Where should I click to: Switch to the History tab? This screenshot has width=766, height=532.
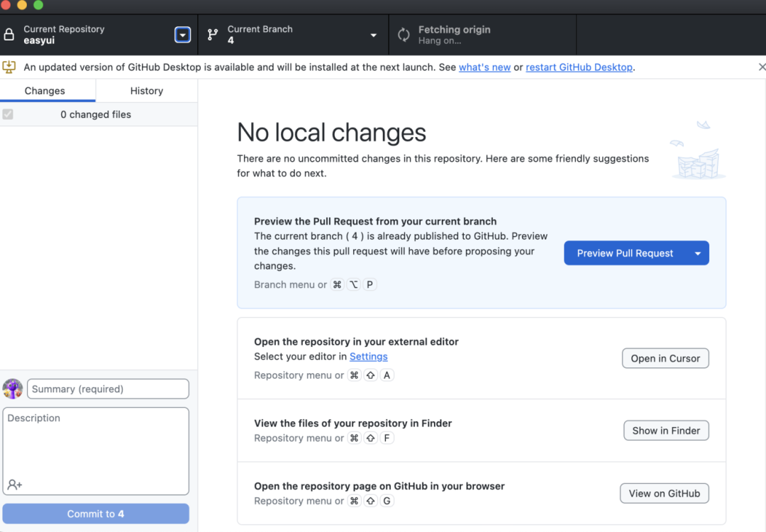point(147,91)
